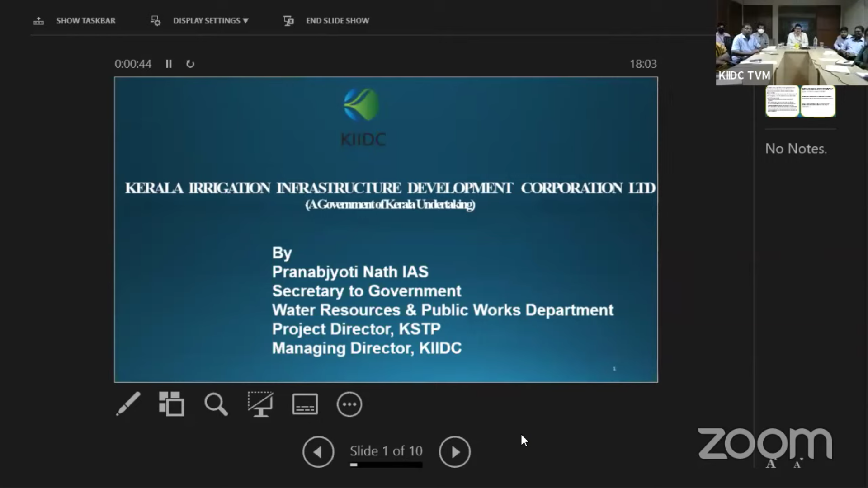This screenshot has height=488, width=868.
Task: Click the No Notes text area
Action: [x=796, y=148]
